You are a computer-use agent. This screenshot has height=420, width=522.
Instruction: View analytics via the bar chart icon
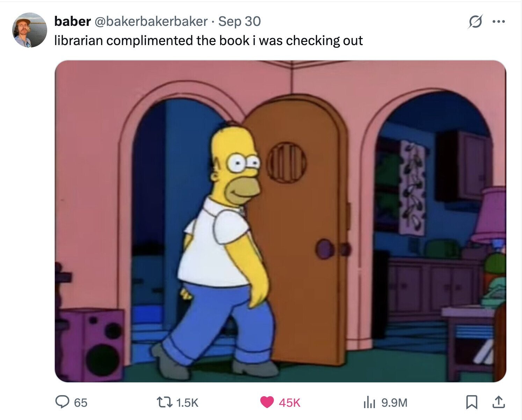tap(369, 403)
